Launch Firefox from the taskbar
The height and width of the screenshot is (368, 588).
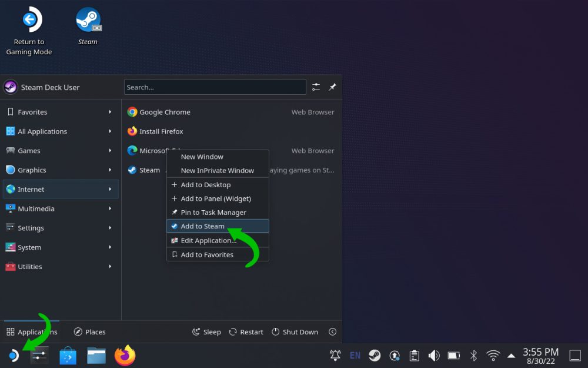point(125,356)
